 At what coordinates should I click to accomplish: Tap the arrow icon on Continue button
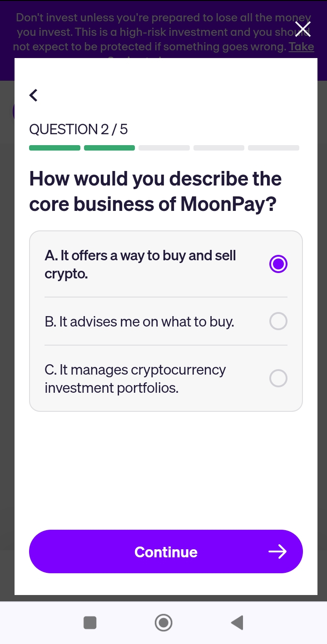[x=277, y=551]
